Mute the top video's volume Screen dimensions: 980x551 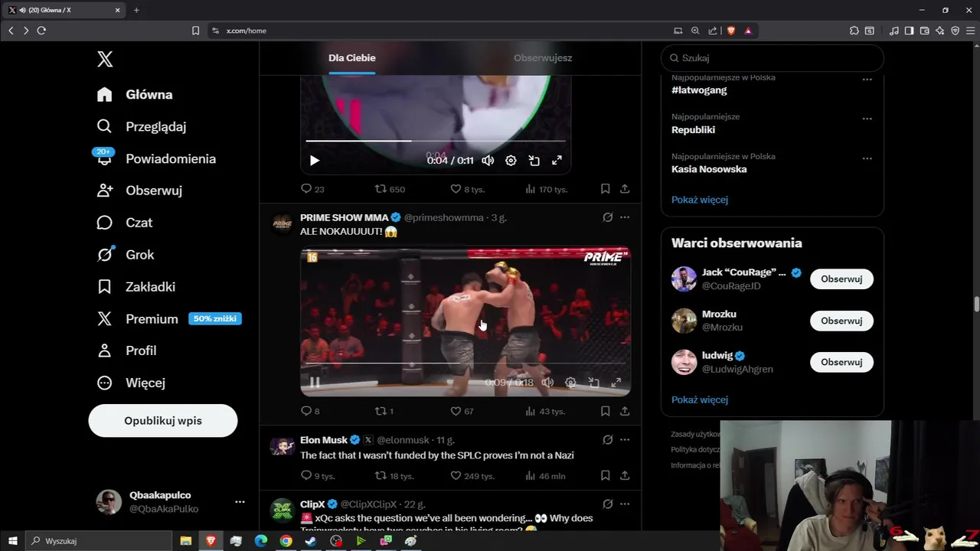tap(488, 160)
